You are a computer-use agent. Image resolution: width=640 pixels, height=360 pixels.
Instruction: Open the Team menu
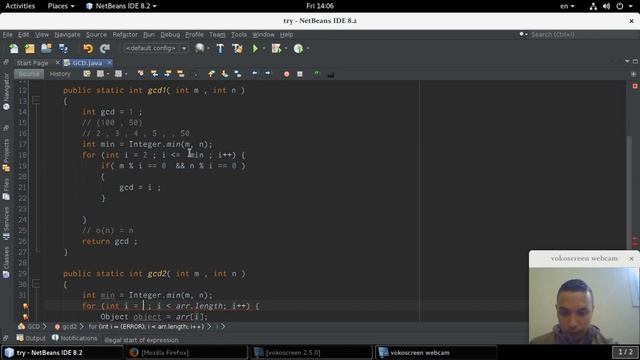pos(217,35)
